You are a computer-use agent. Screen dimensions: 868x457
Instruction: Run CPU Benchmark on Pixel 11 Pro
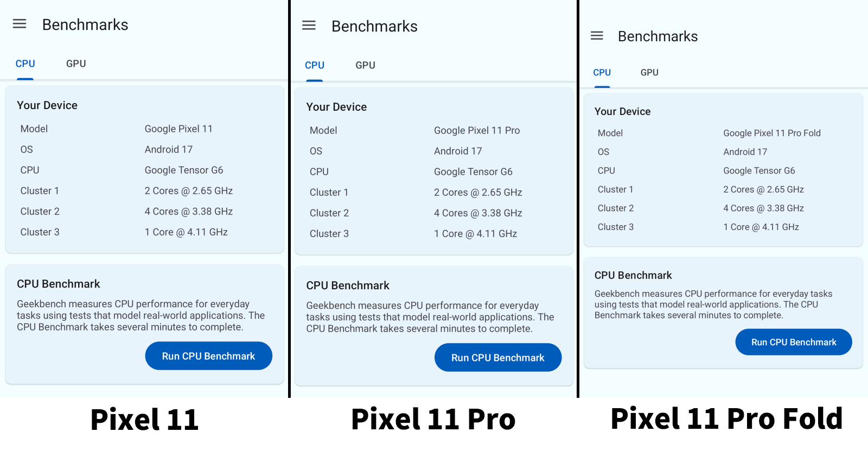(x=498, y=358)
